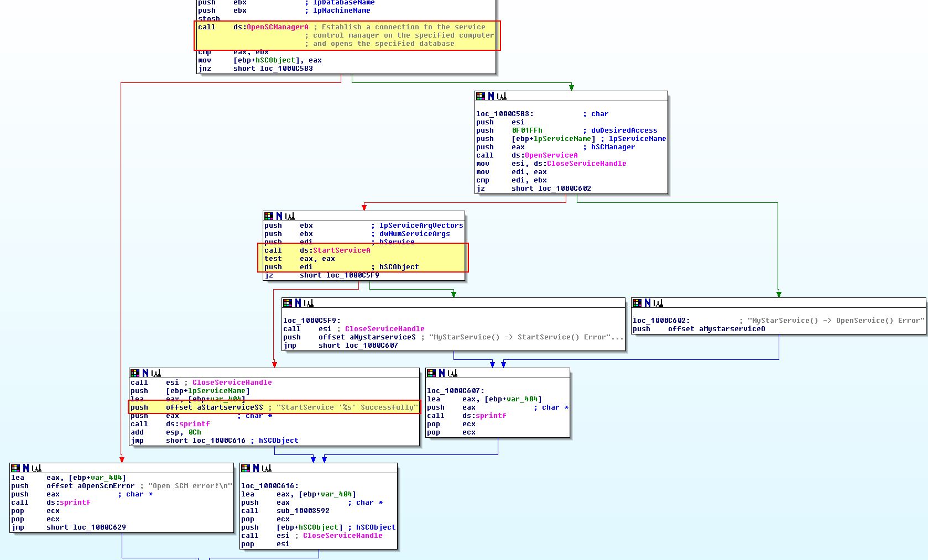Click comment "Open SCM error!\n"
The height and width of the screenshot is (560, 928).
tap(190, 486)
